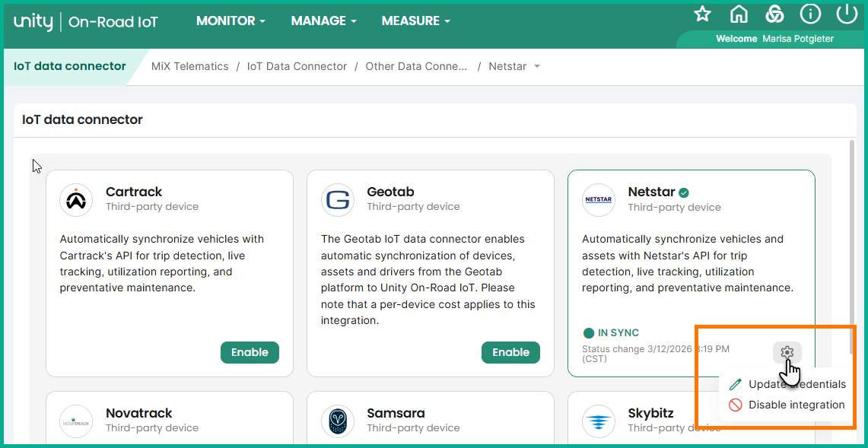
Task: Choose Disable integration from menu
Action: [796, 405]
